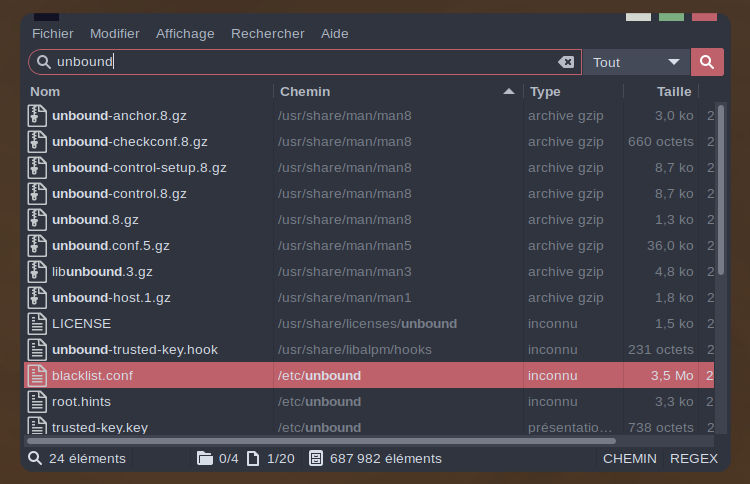Select the unbound-checkconf.8.gz filename

click(x=130, y=142)
